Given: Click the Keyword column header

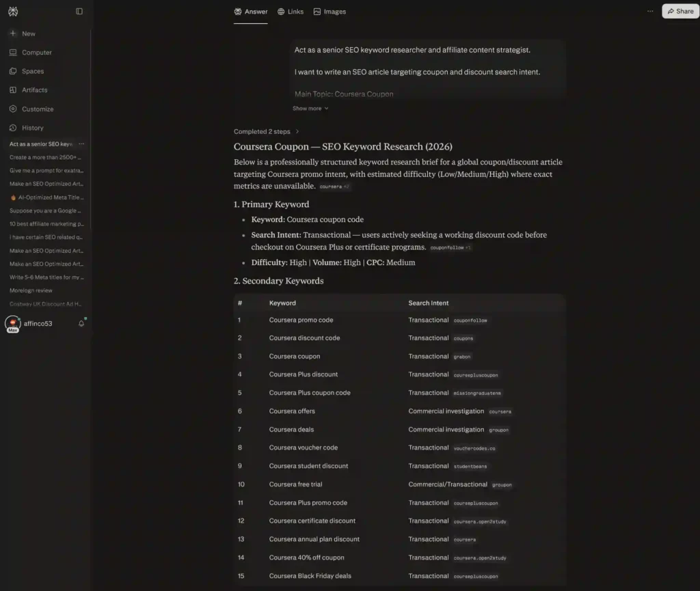Looking at the screenshot, I should point(282,303).
